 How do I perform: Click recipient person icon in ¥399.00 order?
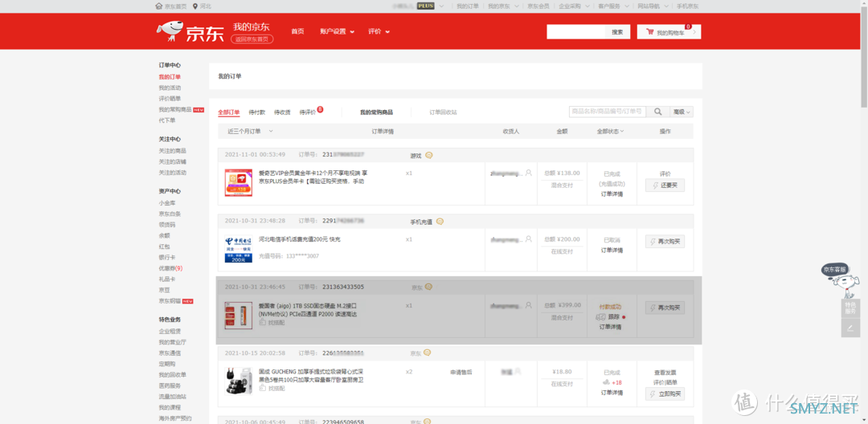click(529, 304)
